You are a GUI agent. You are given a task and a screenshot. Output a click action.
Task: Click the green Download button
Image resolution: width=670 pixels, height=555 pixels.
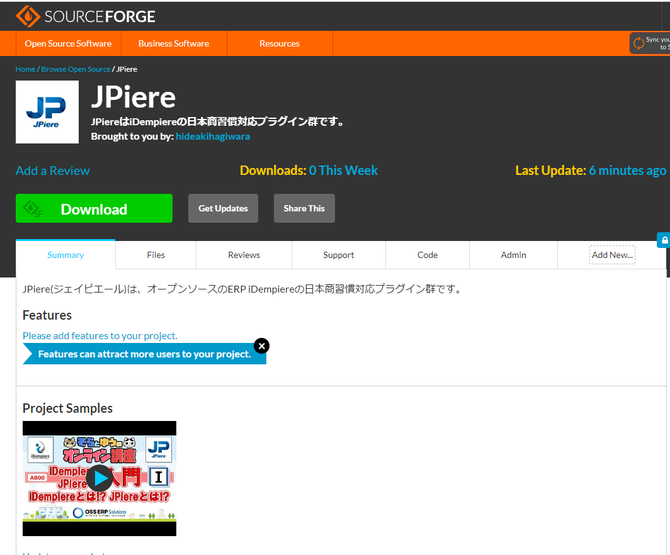[x=94, y=208]
